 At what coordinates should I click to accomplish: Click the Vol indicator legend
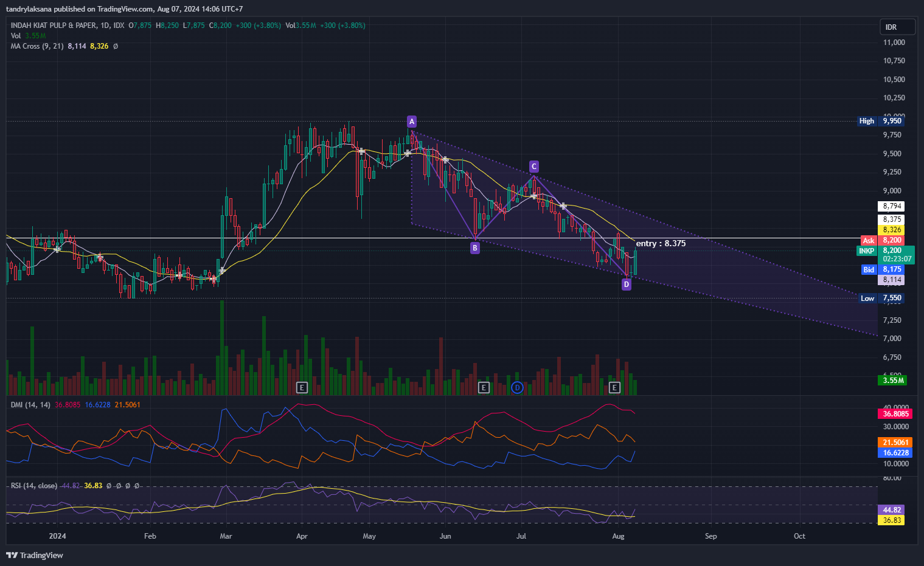click(28, 36)
